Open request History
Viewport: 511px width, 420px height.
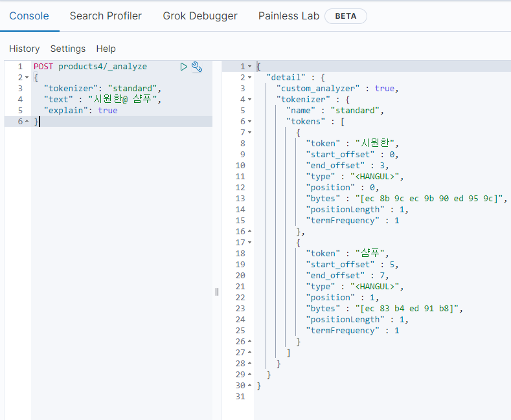[24, 49]
